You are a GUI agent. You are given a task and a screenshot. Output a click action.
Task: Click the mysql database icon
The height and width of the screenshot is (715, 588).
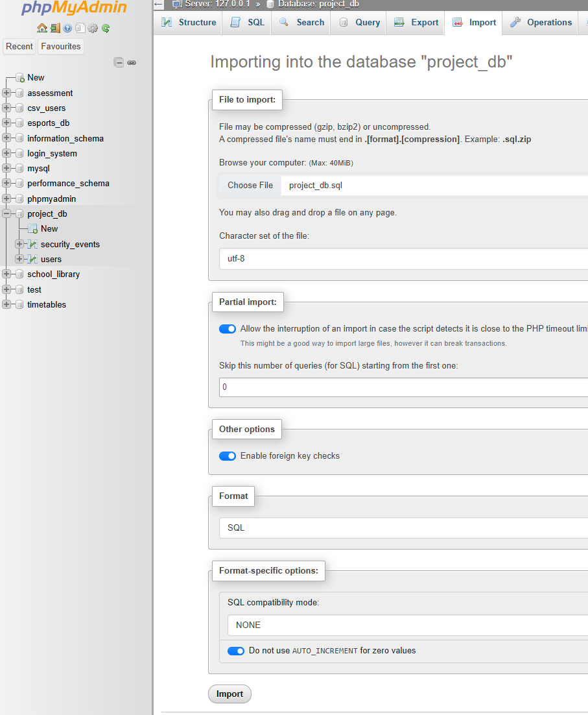coord(19,168)
